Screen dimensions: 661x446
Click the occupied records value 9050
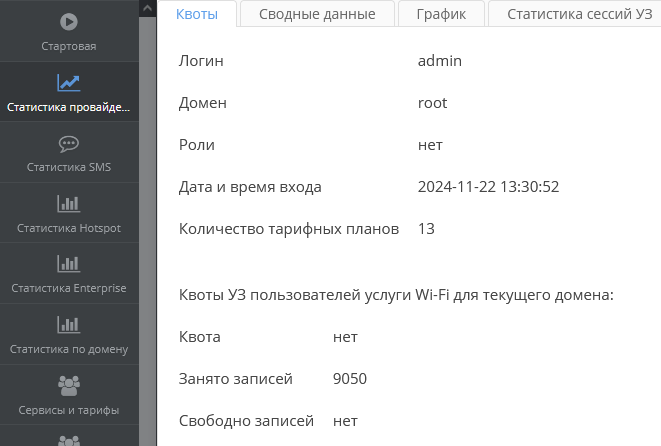pyautogui.click(x=350, y=379)
